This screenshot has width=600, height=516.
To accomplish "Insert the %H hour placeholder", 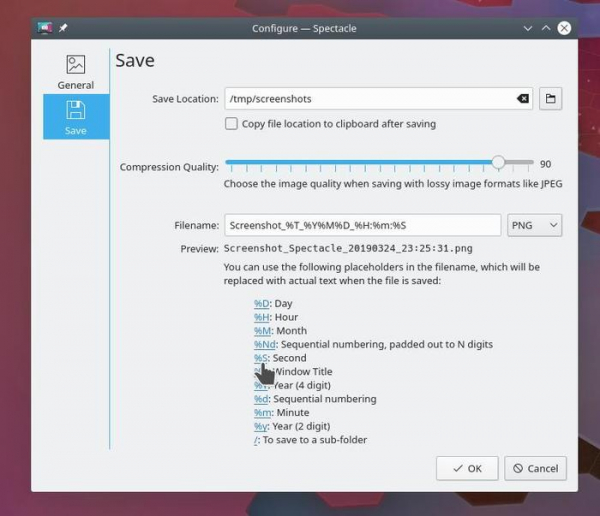I will 261,317.
